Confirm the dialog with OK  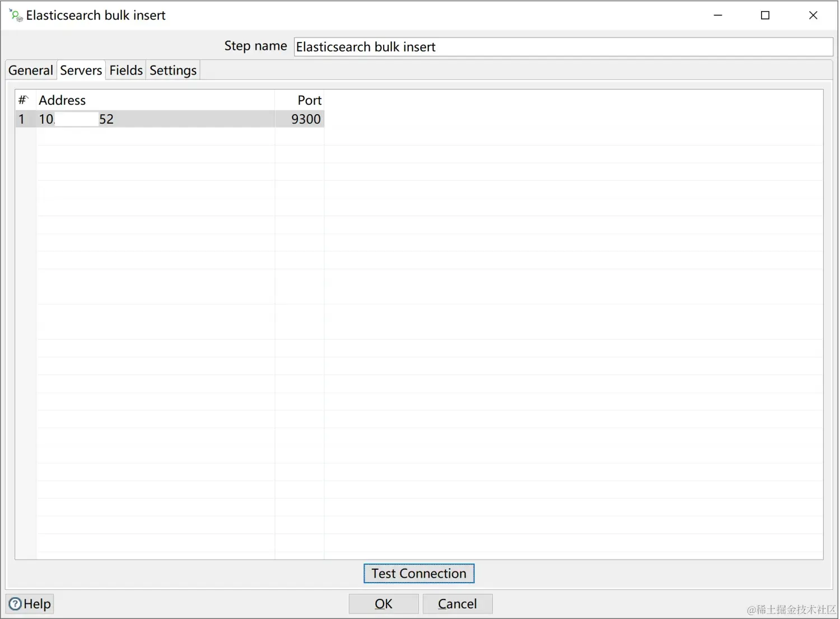pos(384,604)
